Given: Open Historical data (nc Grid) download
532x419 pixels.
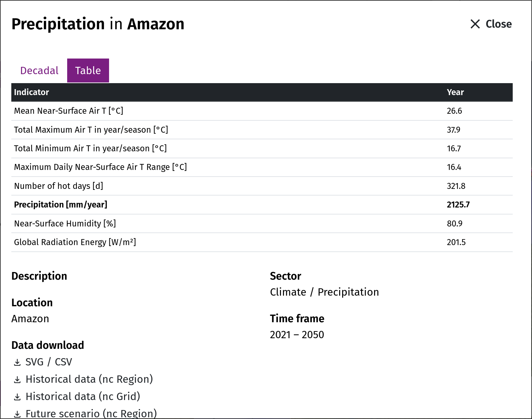Looking at the screenshot, I should [x=83, y=396].
